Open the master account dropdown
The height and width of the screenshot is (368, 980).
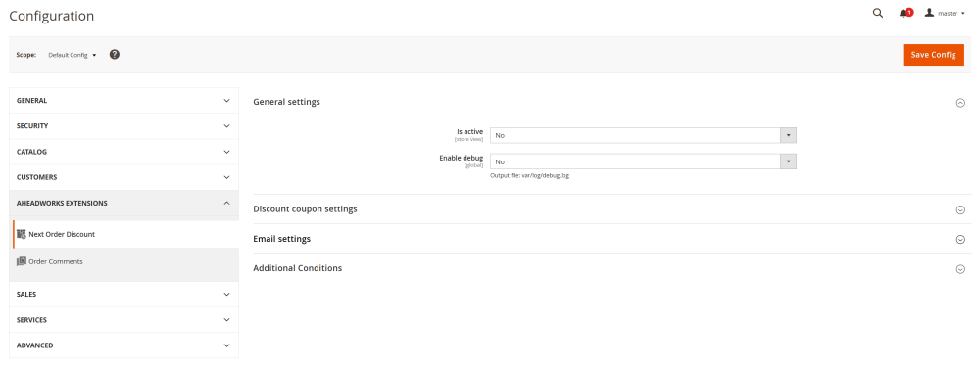click(x=945, y=13)
